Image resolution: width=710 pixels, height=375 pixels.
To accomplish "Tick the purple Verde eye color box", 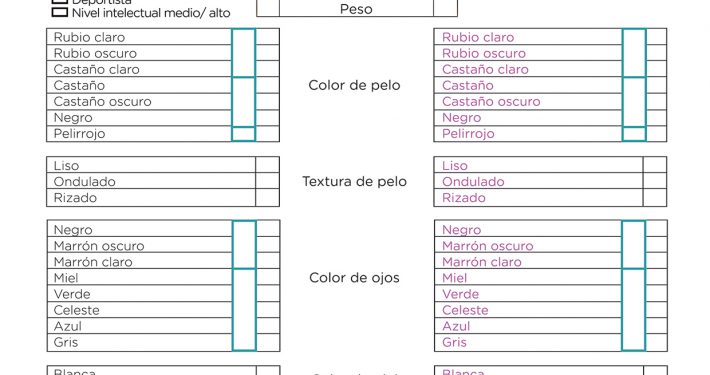I will pos(657,293).
